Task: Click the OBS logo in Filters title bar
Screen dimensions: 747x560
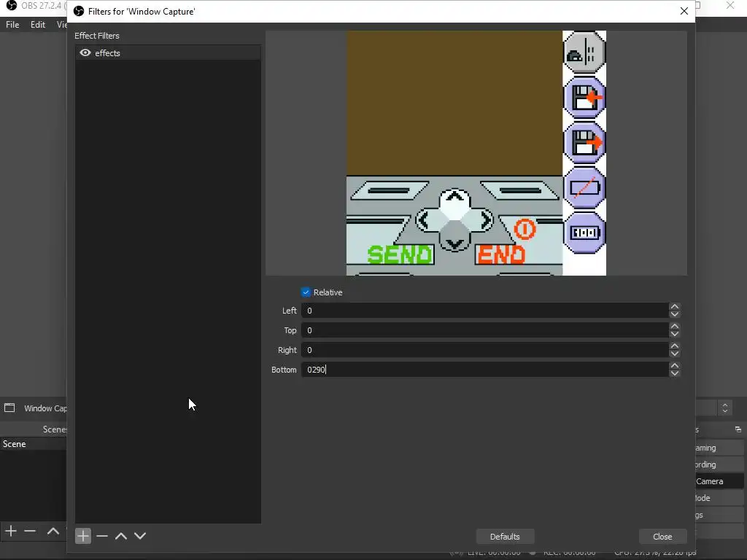Action: [79, 11]
